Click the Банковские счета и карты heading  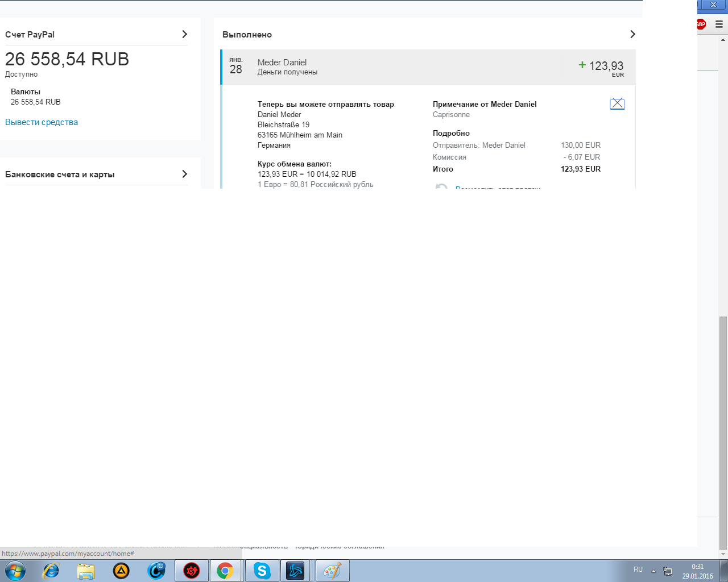click(x=60, y=174)
